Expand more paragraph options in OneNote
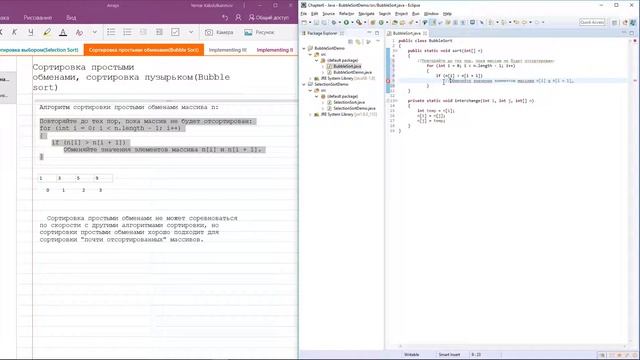640x360 pixels. (x=191, y=32)
